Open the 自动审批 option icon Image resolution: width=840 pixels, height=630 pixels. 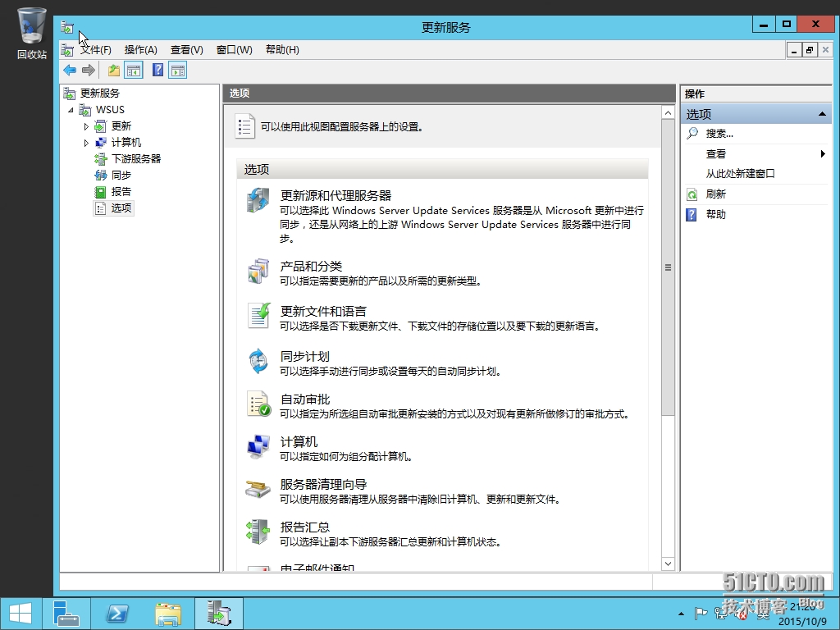(x=258, y=404)
